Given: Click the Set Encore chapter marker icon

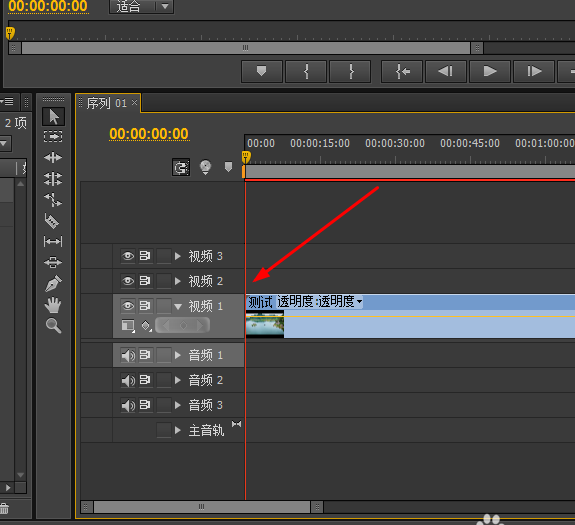Looking at the screenshot, I should tap(205, 167).
